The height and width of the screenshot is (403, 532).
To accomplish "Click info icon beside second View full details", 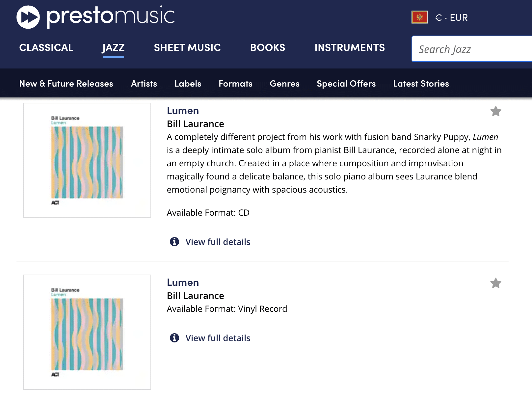I will [174, 338].
